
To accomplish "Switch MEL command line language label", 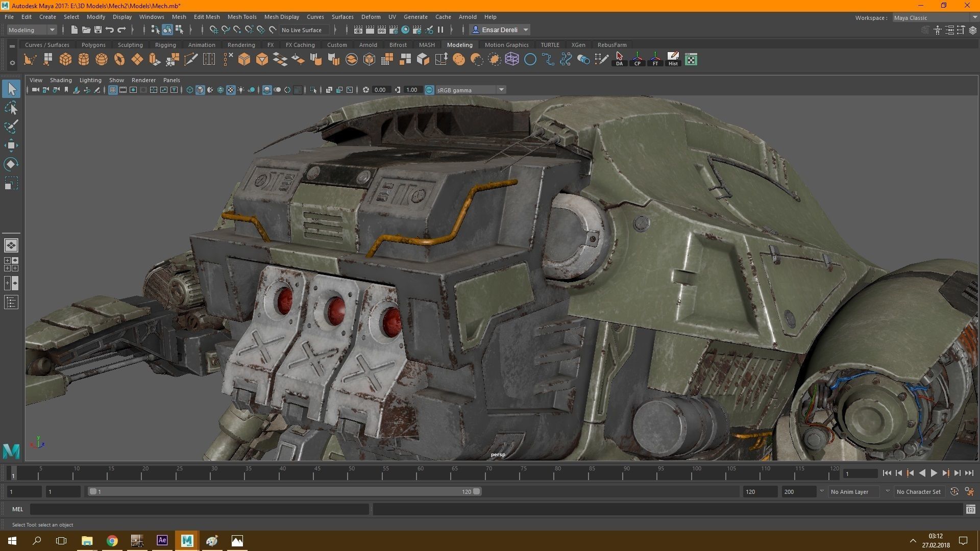I will (18, 509).
